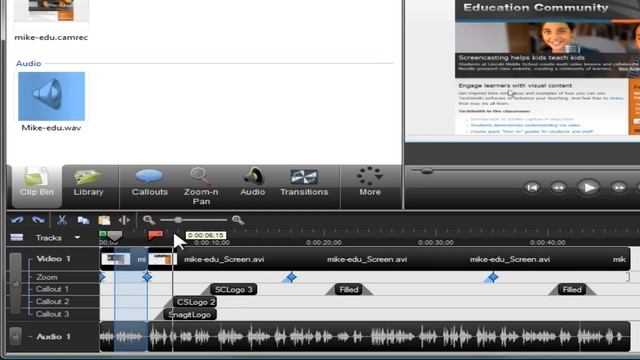The image size is (640, 360).
Task: Click the Audio 1 waveform clip
Action: (x=365, y=337)
